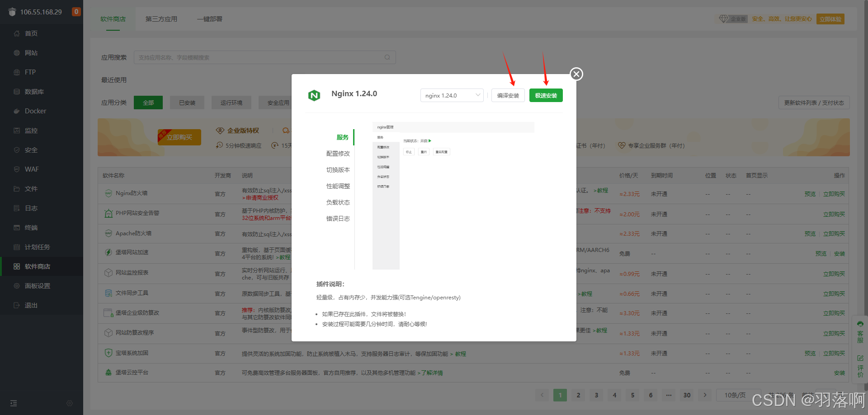The image size is (868, 415).
Task: Open the 评价 feedback widget
Action: pyautogui.click(x=860, y=366)
